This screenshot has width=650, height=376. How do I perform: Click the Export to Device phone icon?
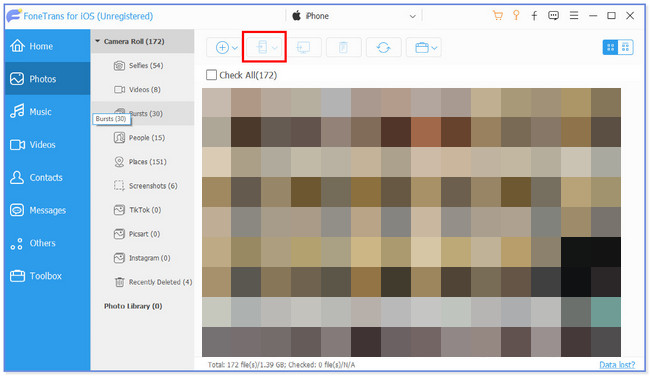262,47
